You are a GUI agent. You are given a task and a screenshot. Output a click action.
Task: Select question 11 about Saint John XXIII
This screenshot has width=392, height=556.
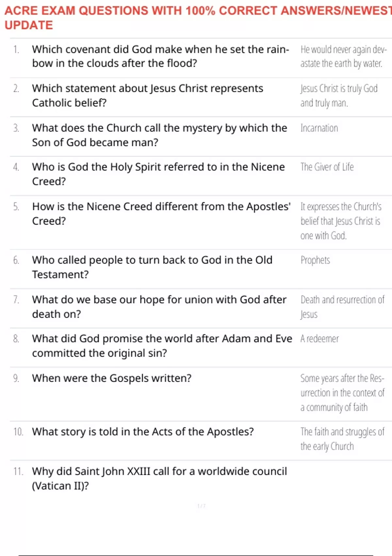coord(159,478)
